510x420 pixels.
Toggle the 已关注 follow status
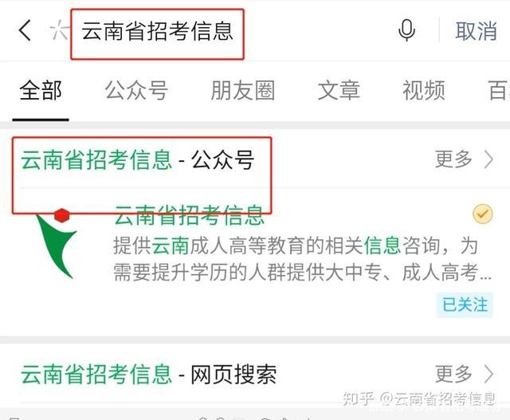pos(465,305)
